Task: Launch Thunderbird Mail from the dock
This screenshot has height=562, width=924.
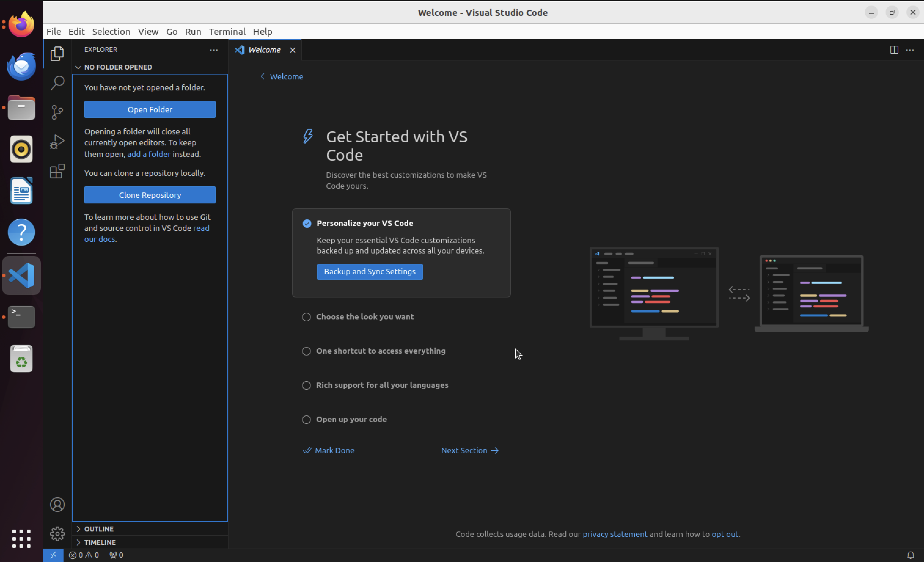Action: (21, 66)
